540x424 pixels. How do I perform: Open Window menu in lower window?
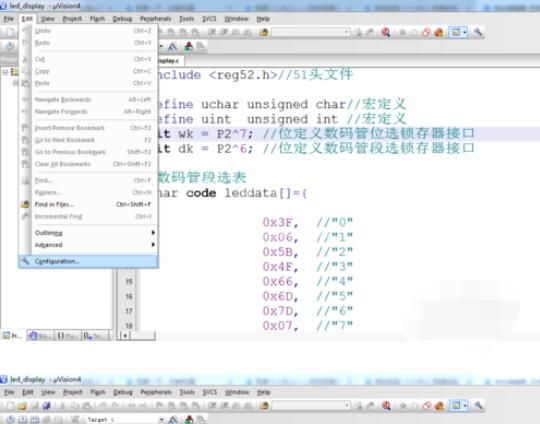tap(237, 392)
